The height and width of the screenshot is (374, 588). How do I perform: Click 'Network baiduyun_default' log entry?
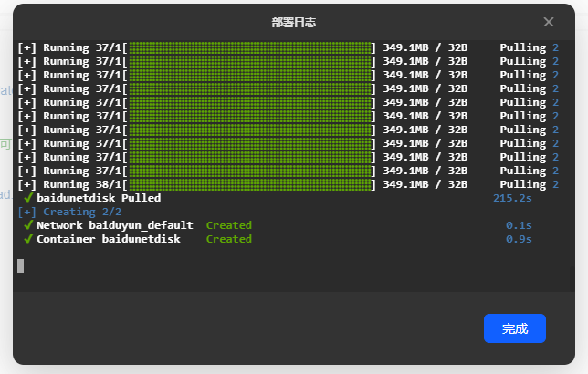[x=115, y=225]
